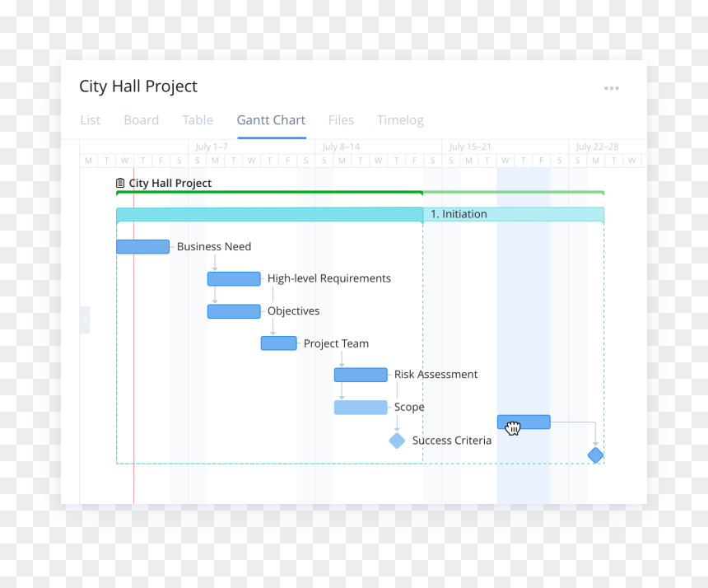The image size is (708, 588).
Task: Open the Files tab
Action: pyautogui.click(x=341, y=120)
